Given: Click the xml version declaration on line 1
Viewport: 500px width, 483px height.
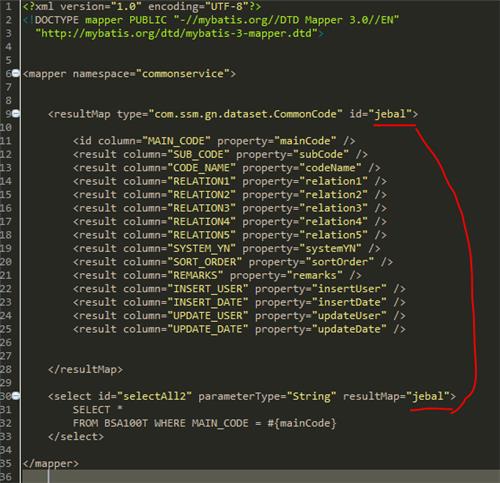Looking at the screenshot, I should click(x=142, y=6).
